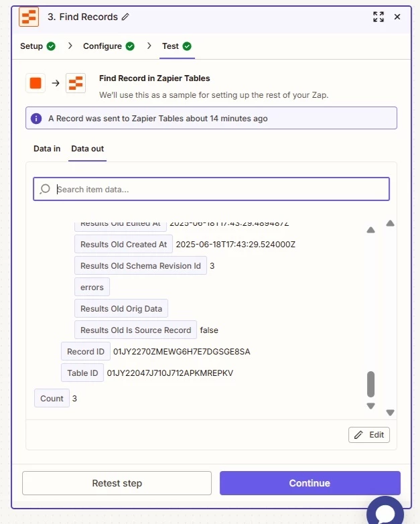This screenshot has height=524, width=420.
Task: Click the Zapier Tables icon after the arrow
Action: (x=76, y=83)
